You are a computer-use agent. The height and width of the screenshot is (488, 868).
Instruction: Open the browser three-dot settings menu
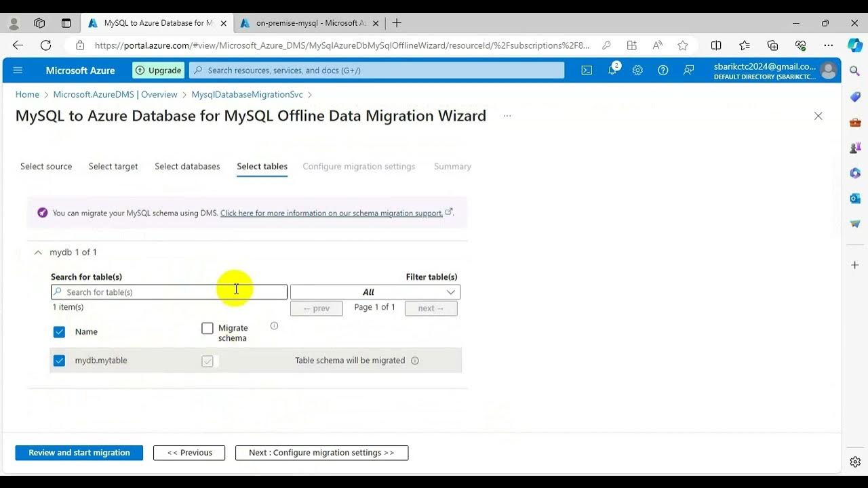(829, 45)
